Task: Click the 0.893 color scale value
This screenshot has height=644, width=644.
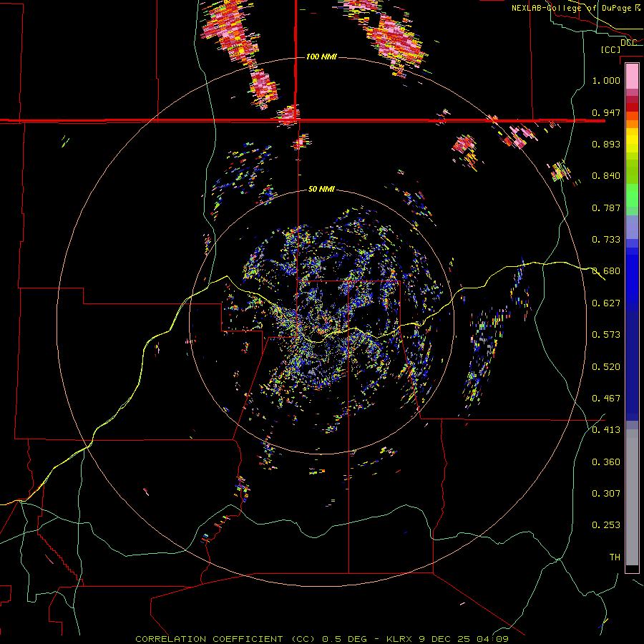Action: click(x=606, y=144)
